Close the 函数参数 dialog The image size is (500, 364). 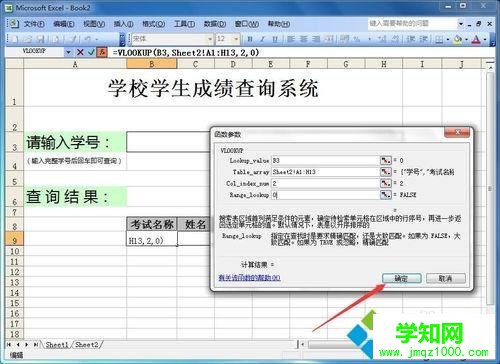457,132
